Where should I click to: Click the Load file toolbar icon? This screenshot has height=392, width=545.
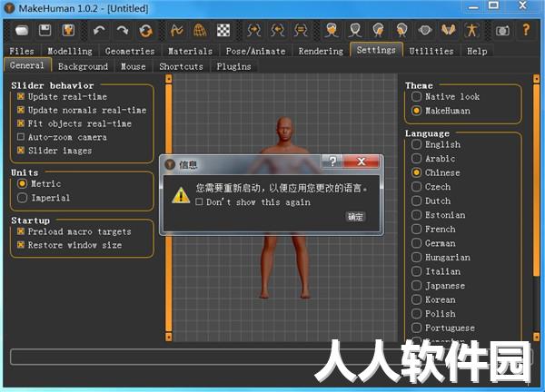click(x=22, y=31)
